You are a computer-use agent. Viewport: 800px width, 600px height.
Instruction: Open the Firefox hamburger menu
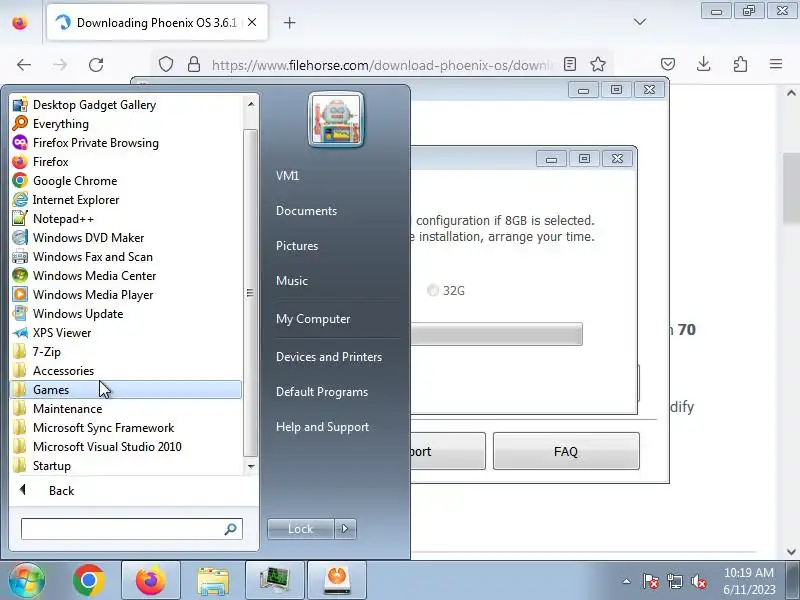pos(776,64)
